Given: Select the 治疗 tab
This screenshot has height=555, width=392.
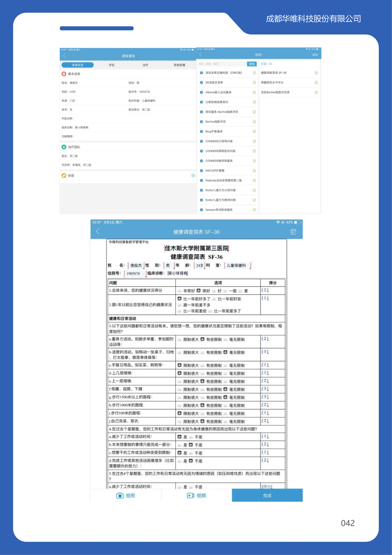Looking at the screenshot, I should click(145, 65).
